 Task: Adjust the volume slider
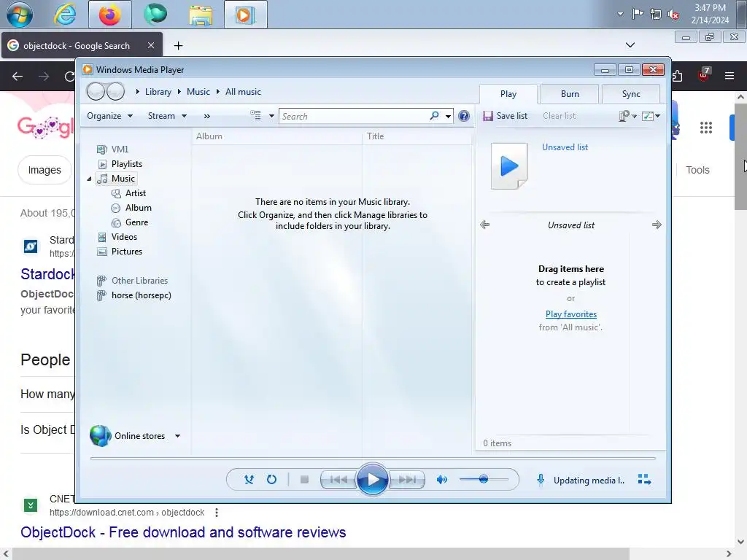coord(484,480)
